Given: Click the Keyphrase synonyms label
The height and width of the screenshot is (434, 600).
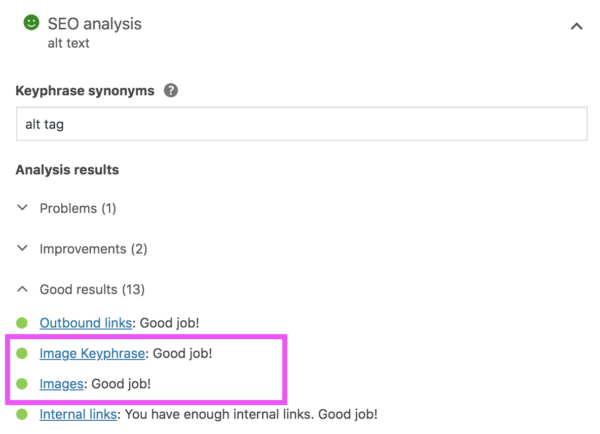Looking at the screenshot, I should (x=85, y=90).
